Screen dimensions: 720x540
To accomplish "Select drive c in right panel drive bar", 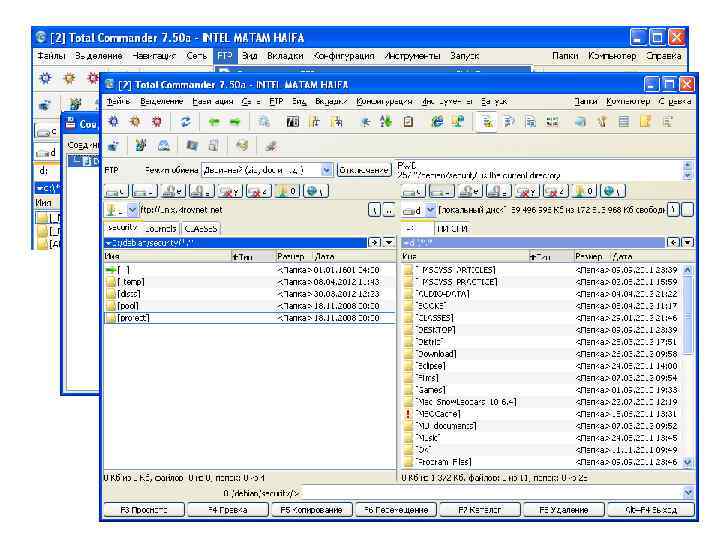I will tap(413, 191).
